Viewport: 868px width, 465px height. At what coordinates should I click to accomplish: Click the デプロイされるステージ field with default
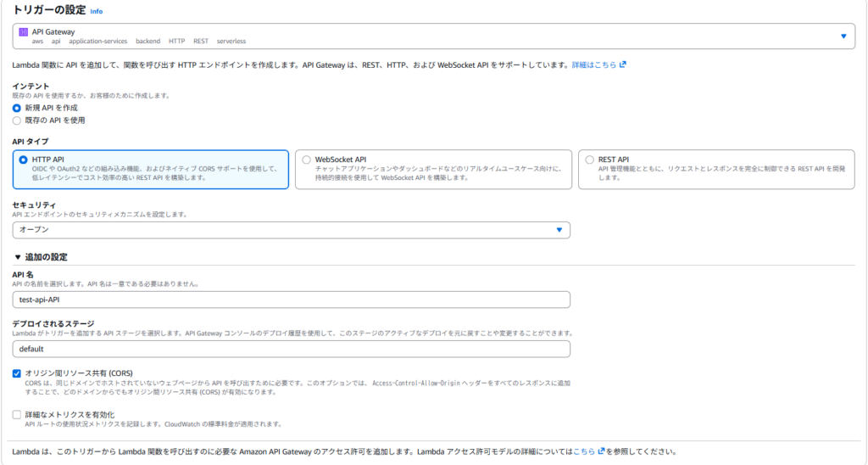click(292, 349)
